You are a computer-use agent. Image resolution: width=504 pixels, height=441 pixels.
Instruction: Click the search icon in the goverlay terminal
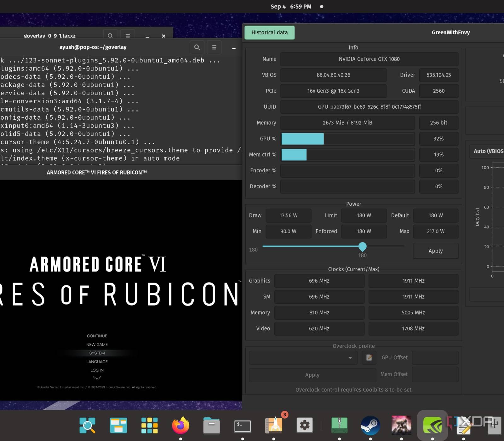[x=197, y=47]
